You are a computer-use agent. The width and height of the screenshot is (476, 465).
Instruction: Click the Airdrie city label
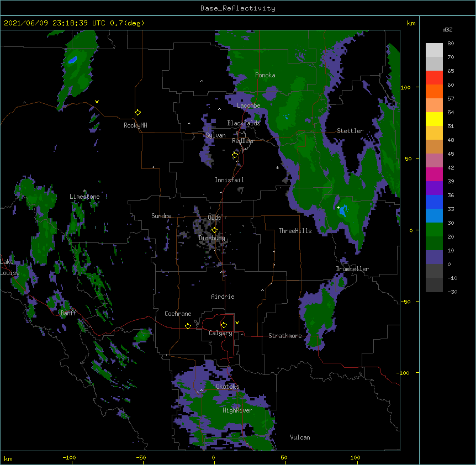[223, 297]
